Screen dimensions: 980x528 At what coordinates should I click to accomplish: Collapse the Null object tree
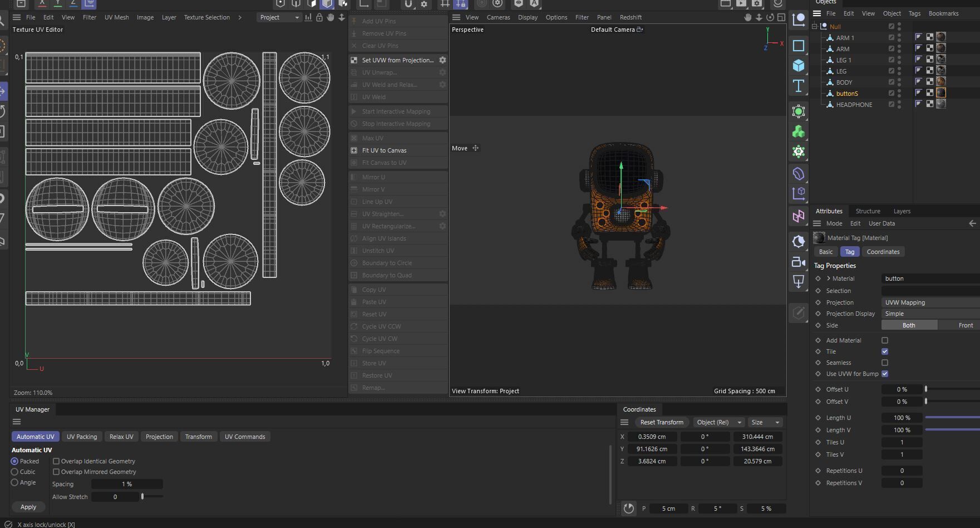[815, 26]
